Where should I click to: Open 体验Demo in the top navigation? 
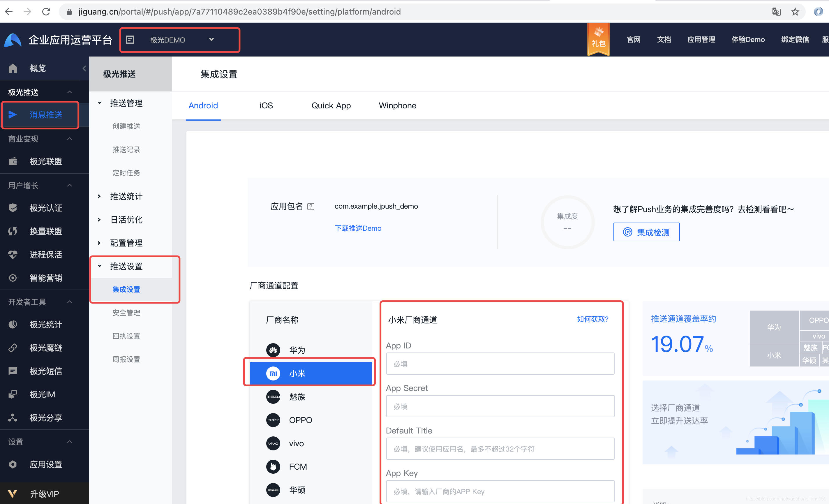point(748,40)
